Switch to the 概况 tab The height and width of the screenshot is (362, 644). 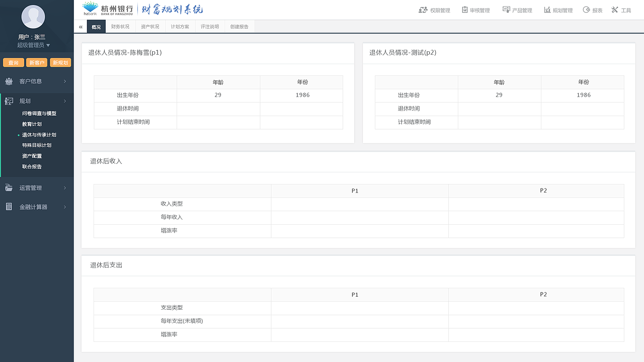(x=96, y=27)
